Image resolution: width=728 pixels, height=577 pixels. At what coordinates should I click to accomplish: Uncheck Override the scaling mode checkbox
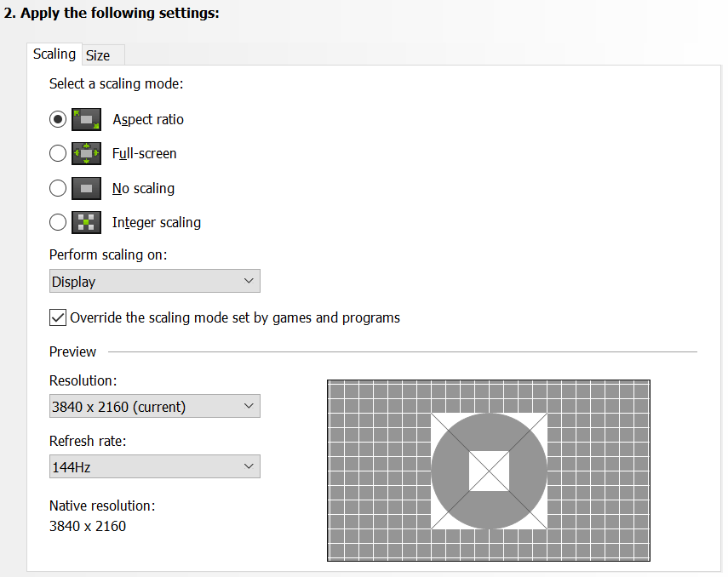58,318
